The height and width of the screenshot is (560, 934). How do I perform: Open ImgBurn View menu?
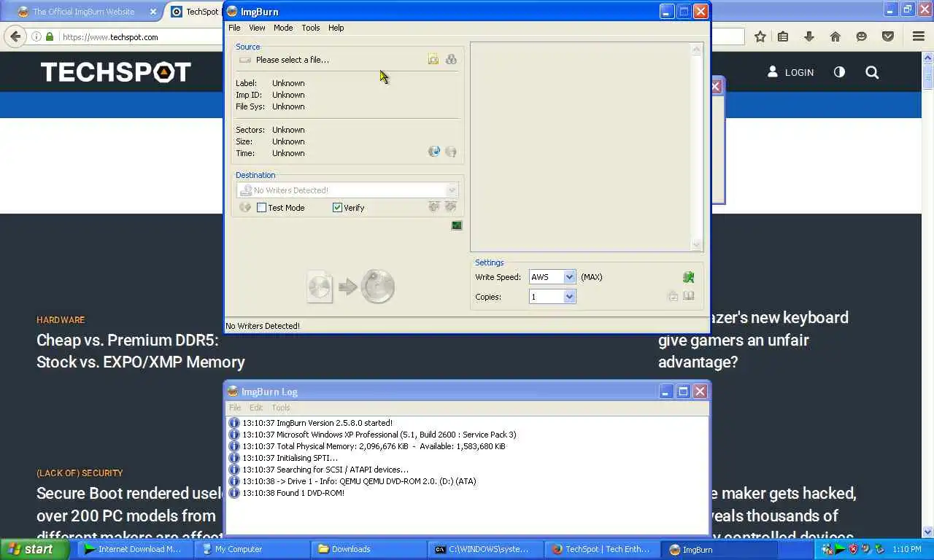click(257, 28)
